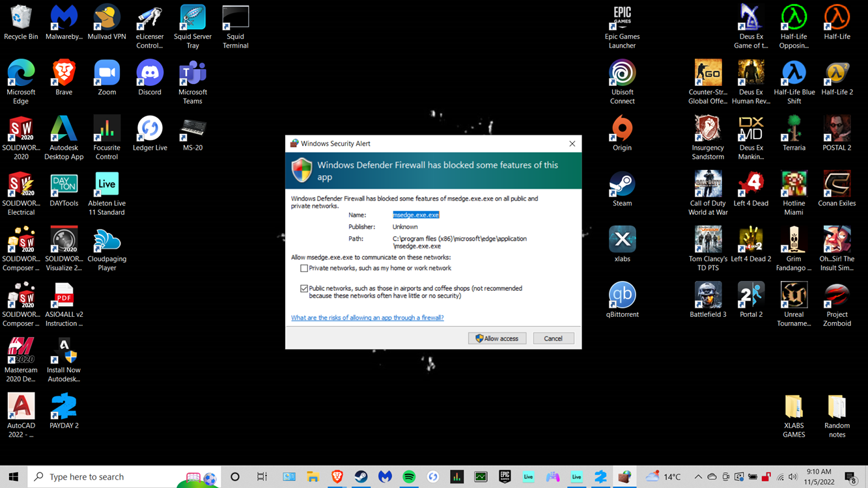Expand the hidden system tray icons
Viewport: 868px width, 488px height.
(x=698, y=477)
